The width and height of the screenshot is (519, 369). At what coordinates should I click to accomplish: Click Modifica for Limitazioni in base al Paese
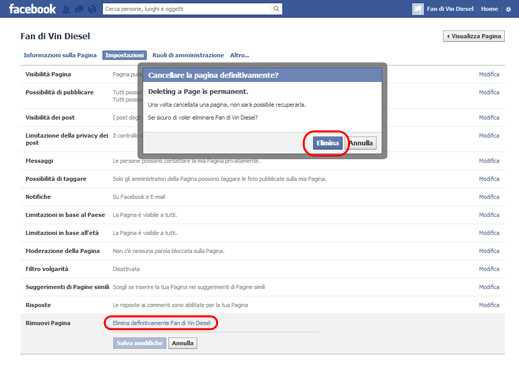489,215
